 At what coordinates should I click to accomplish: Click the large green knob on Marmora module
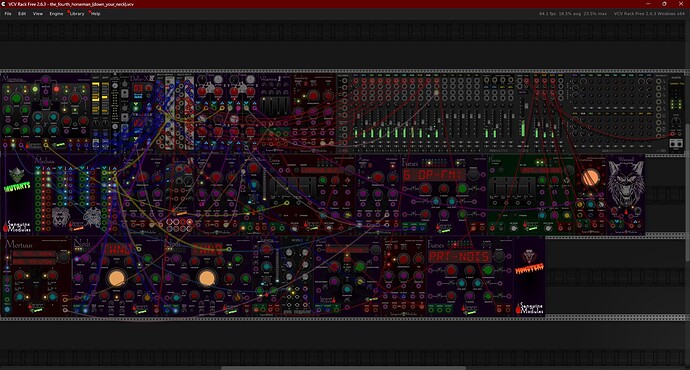click(16, 98)
